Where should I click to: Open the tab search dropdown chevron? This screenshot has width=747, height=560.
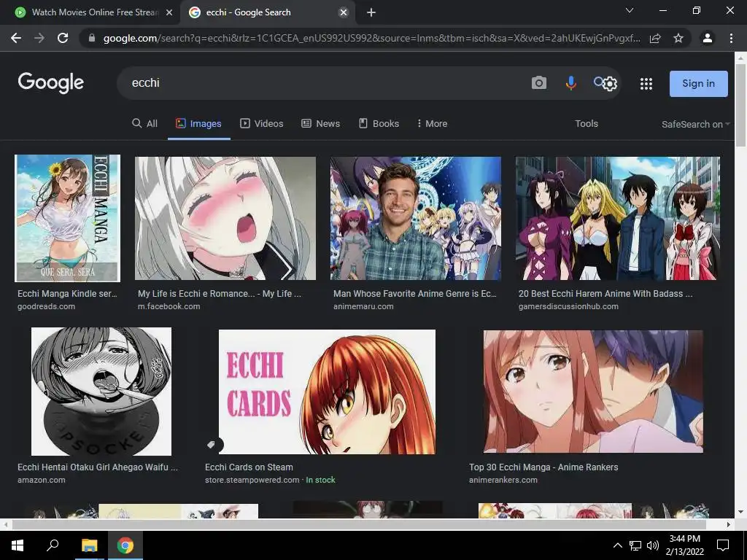click(630, 10)
